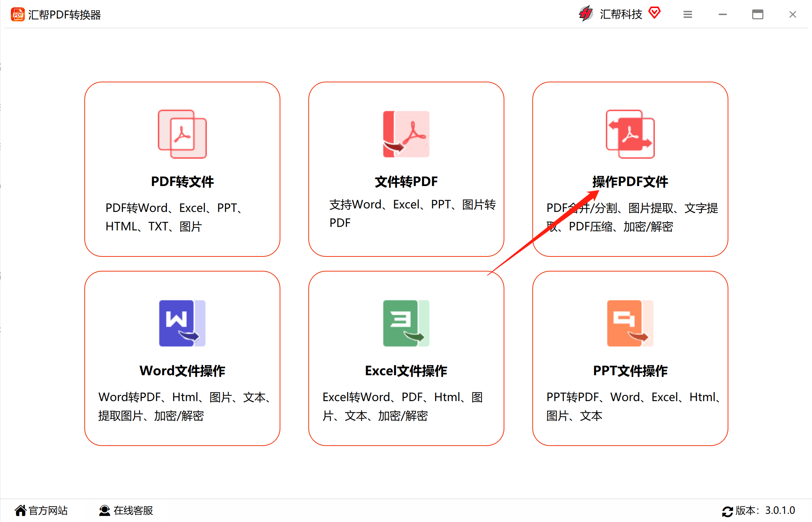Click the 操作PDF文件 card icon
Image resolution: width=812 pixels, height=522 pixels.
click(x=630, y=134)
